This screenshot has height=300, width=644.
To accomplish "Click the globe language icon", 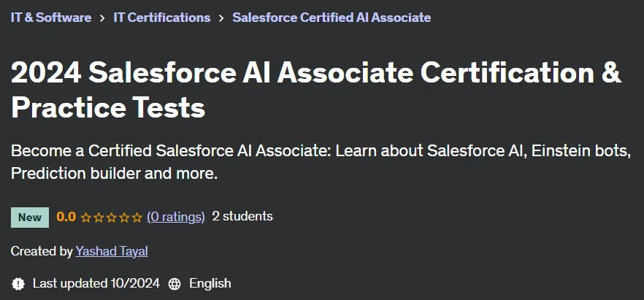I will coord(175,284).
